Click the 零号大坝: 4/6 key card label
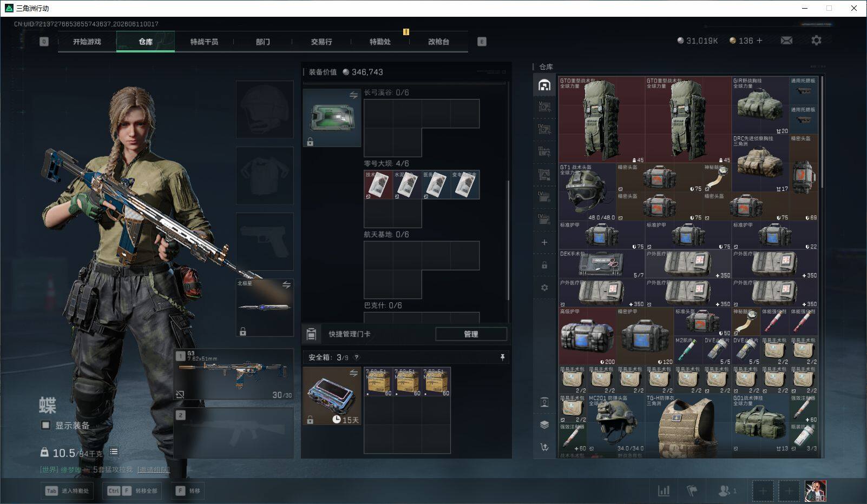 tap(386, 163)
